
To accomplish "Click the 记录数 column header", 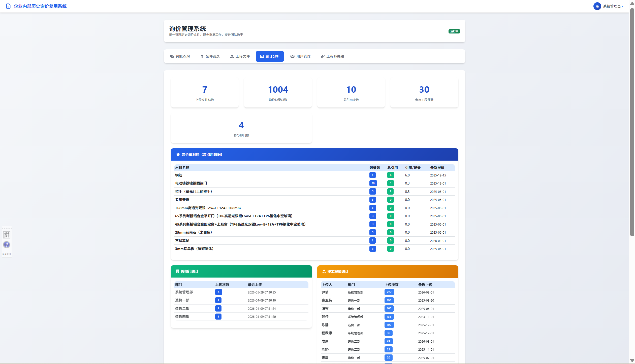I will click(x=375, y=168).
